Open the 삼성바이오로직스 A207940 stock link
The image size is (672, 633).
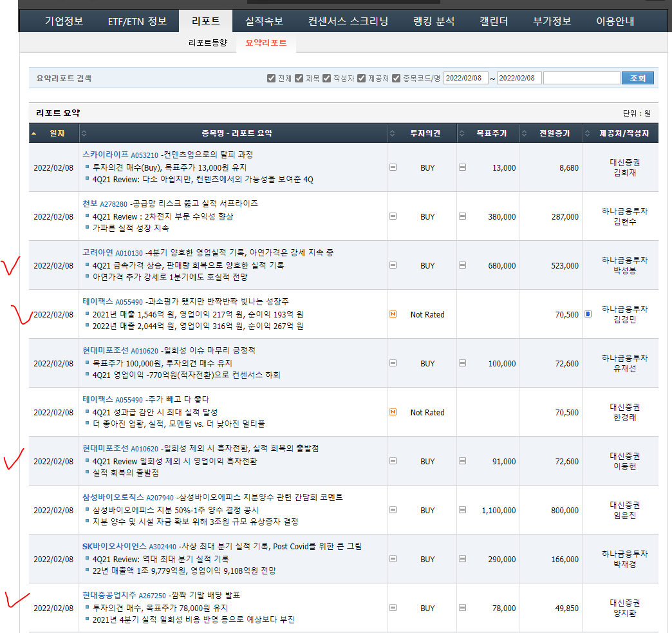click(x=127, y=497)
